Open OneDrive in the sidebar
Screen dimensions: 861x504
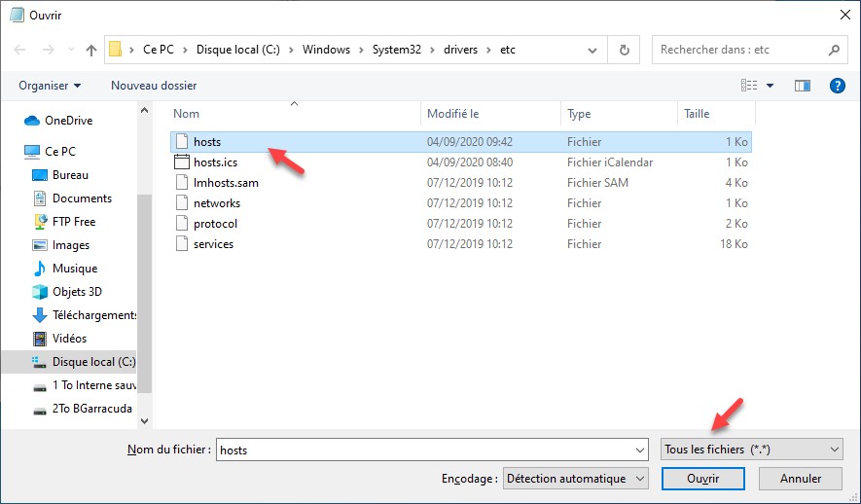(68, 121)
